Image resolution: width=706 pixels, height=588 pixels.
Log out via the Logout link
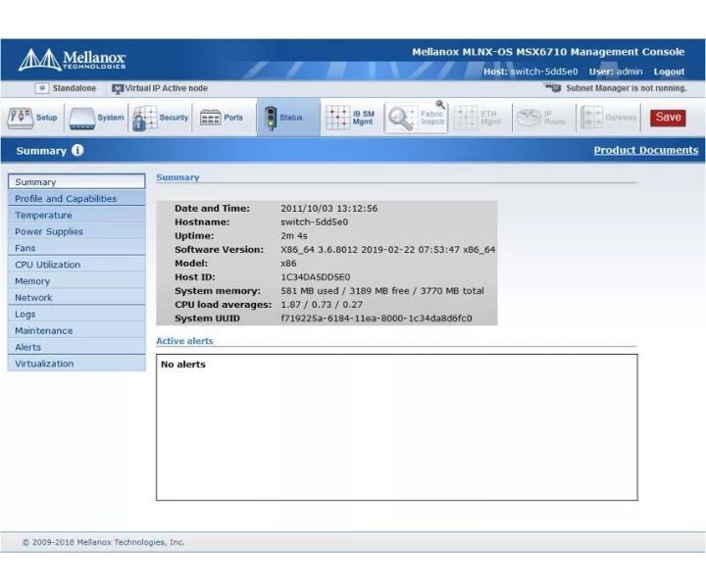[669, 72]
